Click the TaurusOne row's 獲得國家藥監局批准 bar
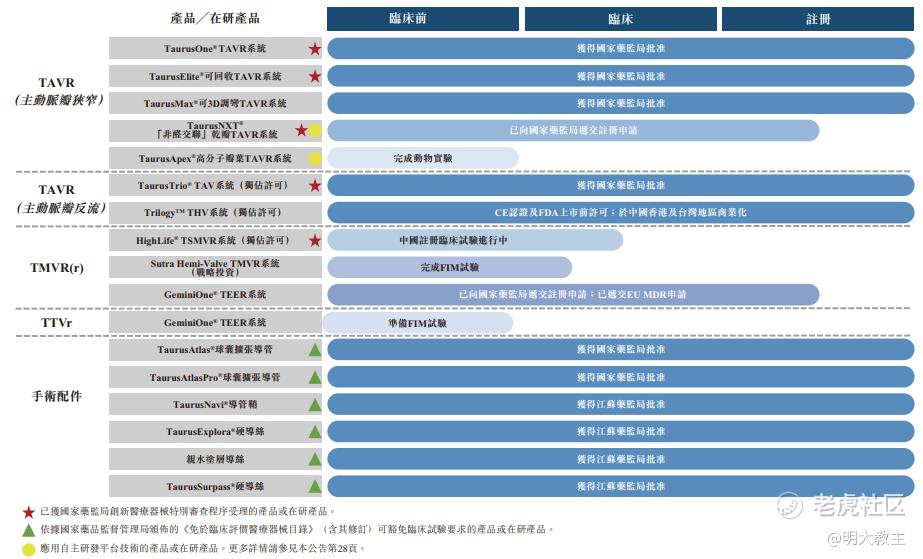This screenshot has width=923, height=559. point(620,48)
